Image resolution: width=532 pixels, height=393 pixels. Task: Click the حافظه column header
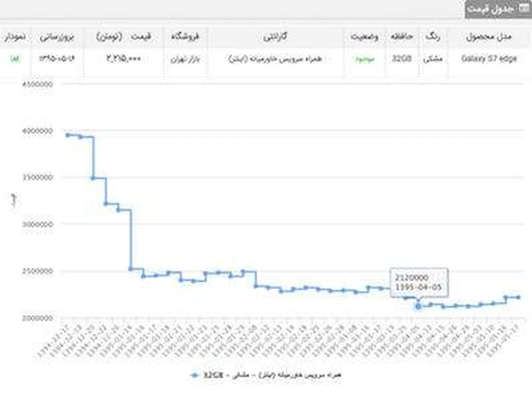402,36
